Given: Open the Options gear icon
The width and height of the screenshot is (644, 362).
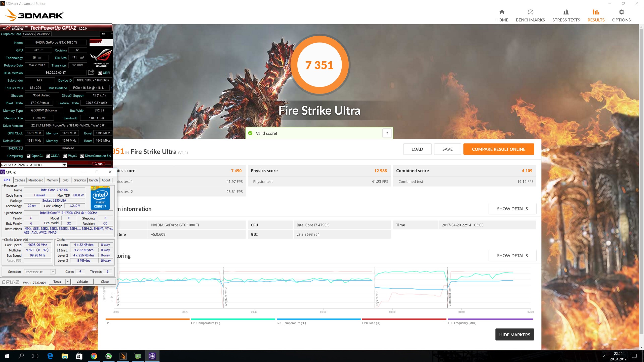Looking at the screenshot, I should [x=621, y=12].
